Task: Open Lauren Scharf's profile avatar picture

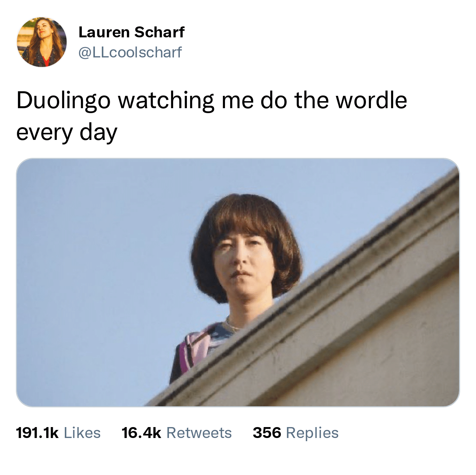Action: 42,42
